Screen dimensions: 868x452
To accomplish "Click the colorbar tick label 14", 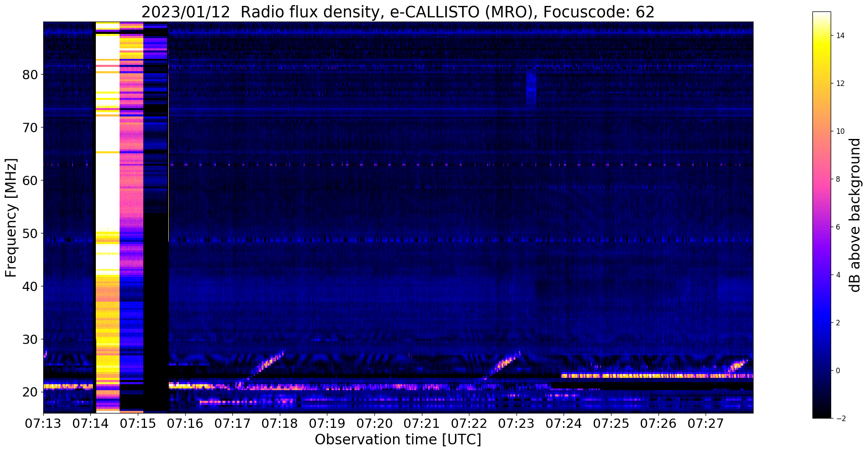I will click(x=840, y=36).
